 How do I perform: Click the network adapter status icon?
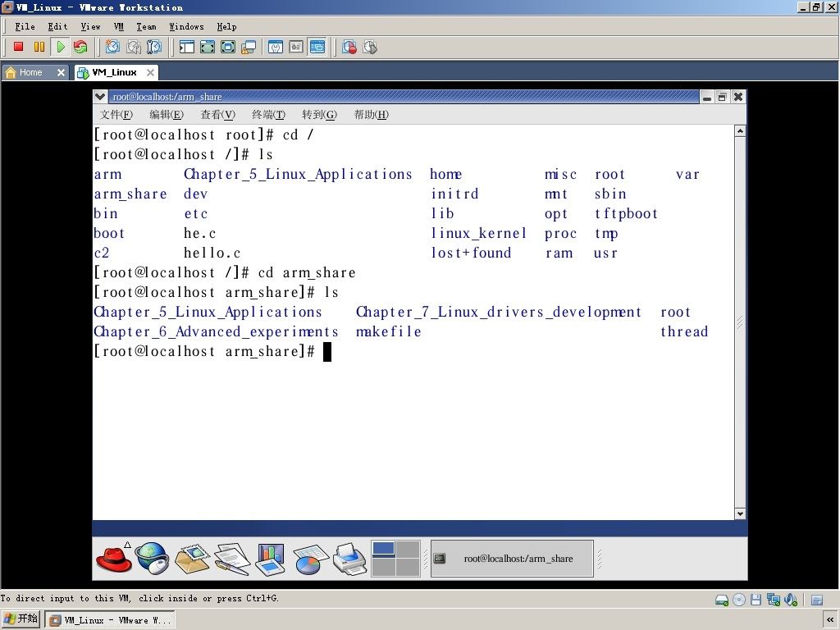coord(773,600)
